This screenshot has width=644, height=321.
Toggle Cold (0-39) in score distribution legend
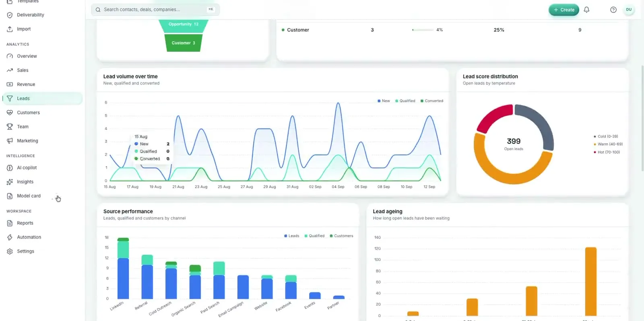(606, 136)
